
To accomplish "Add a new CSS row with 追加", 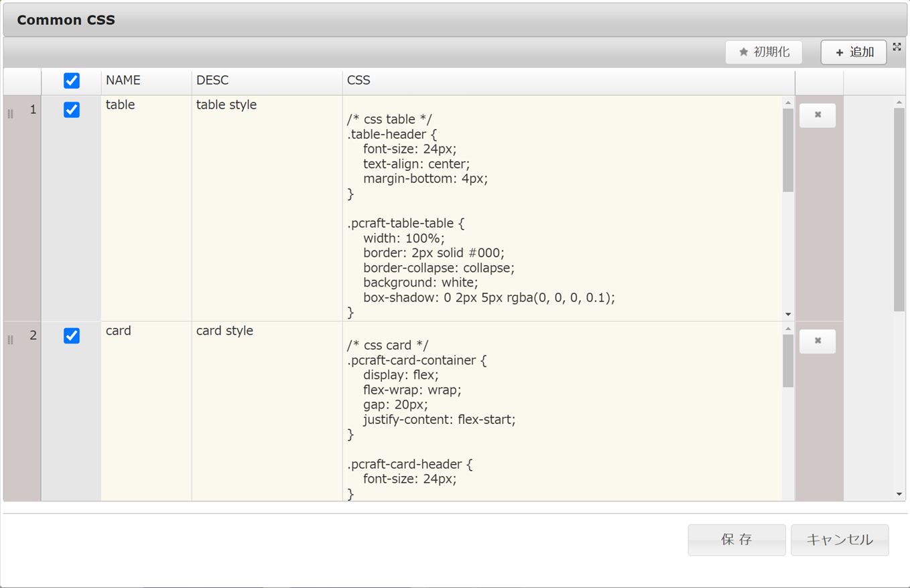I will (x=854, y=52).
